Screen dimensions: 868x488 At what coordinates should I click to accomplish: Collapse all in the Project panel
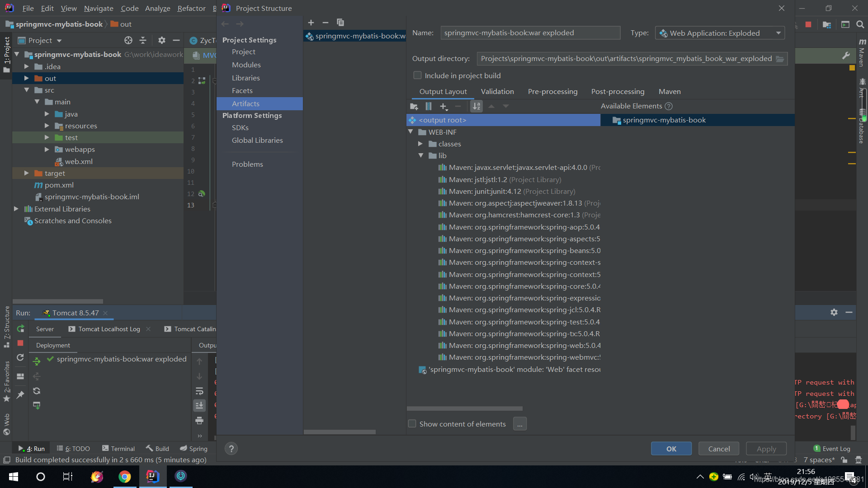143,40
